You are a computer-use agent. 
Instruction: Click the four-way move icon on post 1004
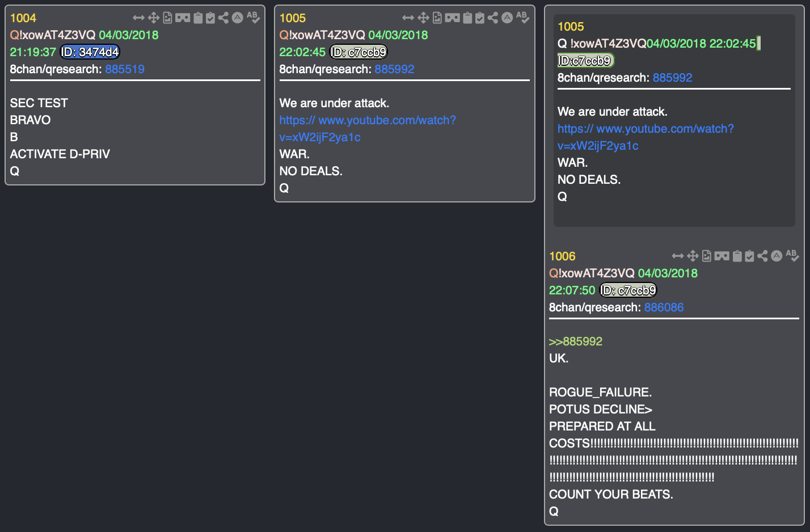click(x=154, y=18)
